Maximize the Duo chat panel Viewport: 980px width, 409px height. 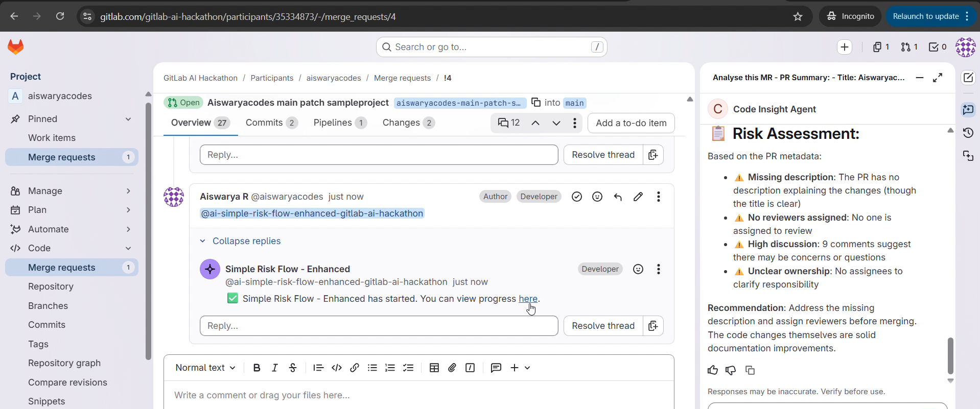click(x=938, y=78)
